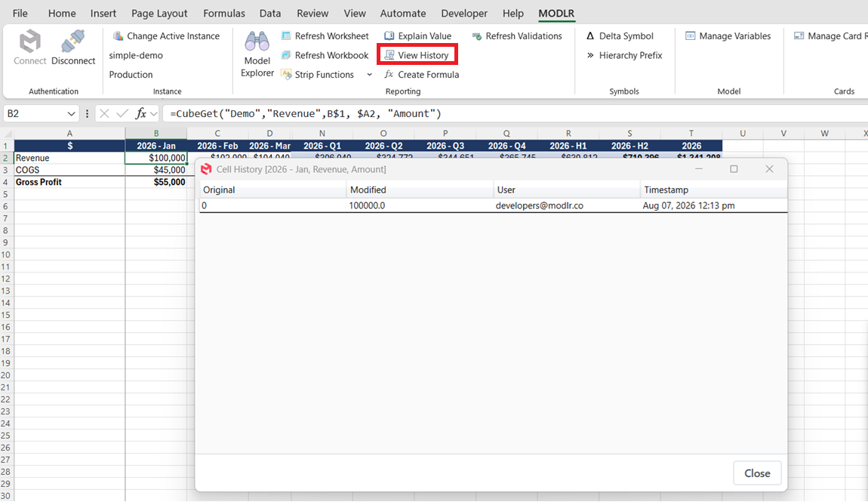Select the 2026 - Feb header cell
The width and height of the screenshot is (868, 502).
[x=217, y=146]
